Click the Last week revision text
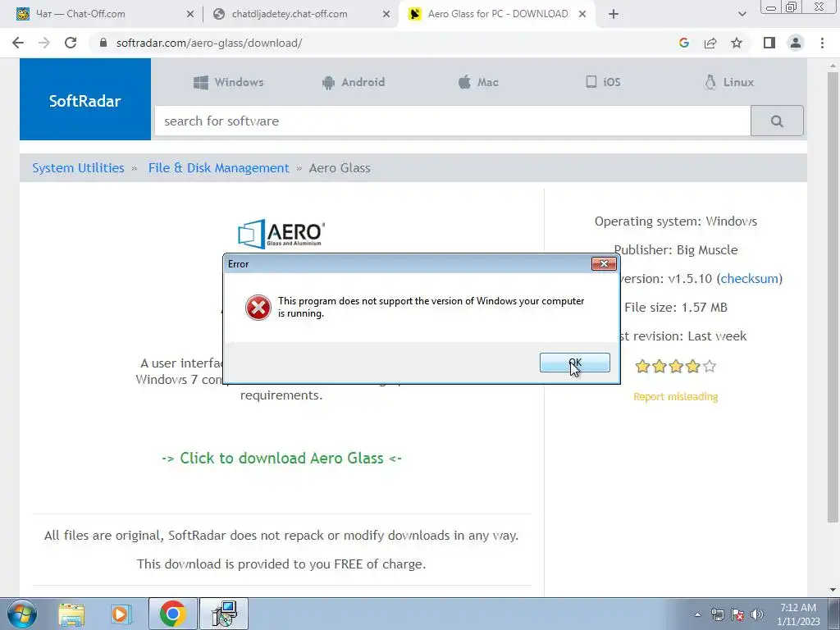 pos(717,336)
